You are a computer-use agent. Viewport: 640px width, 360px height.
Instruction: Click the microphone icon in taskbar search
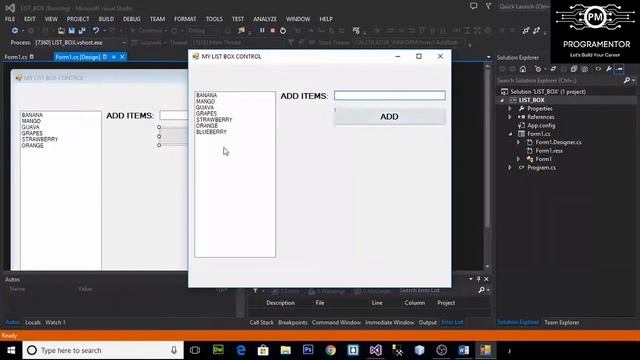174,350
